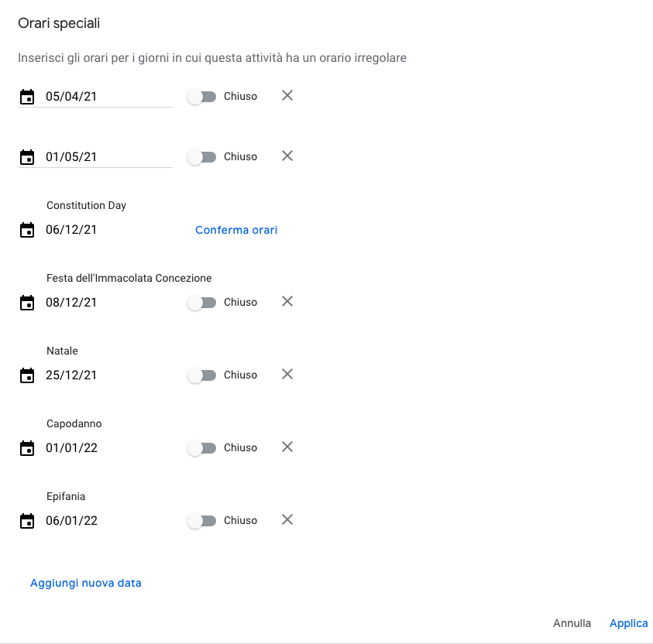Switch the Immacolata Concezione Chiuso toggle

(x=201, y=303)
